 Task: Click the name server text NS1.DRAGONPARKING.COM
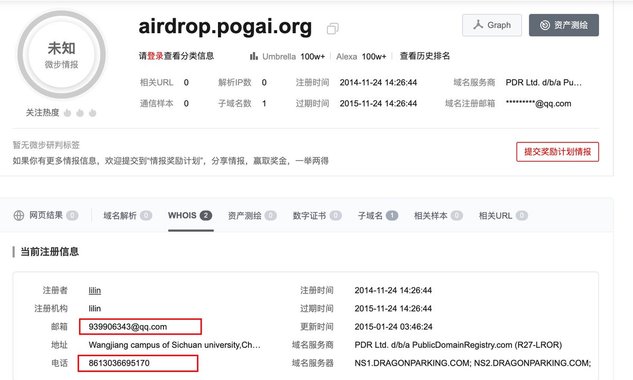click(x=412, y=363)
